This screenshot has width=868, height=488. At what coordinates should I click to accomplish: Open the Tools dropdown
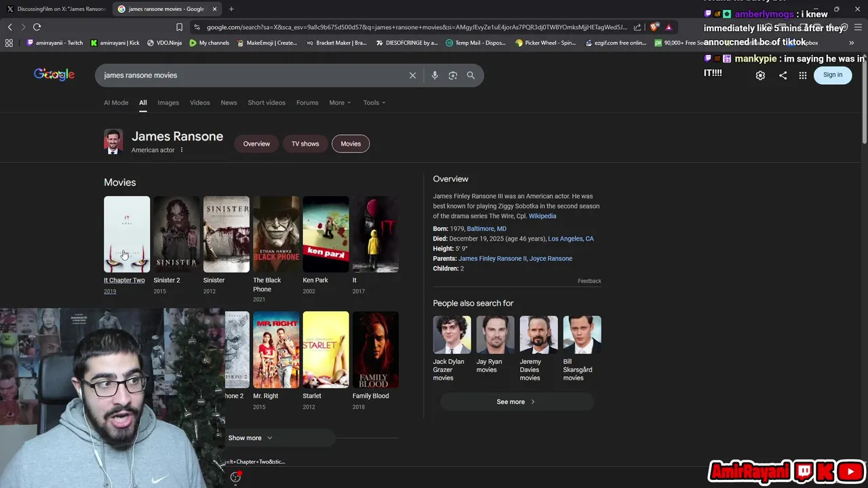pos(374,102)
